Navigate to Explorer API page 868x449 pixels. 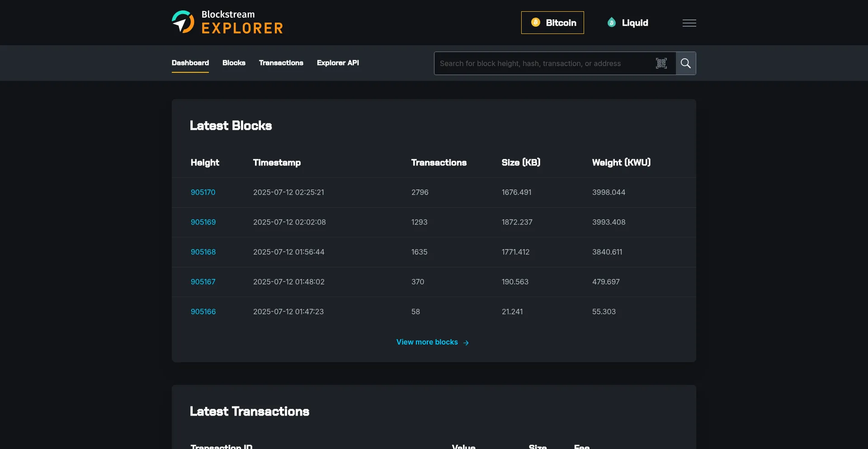[x=338, y=63]
